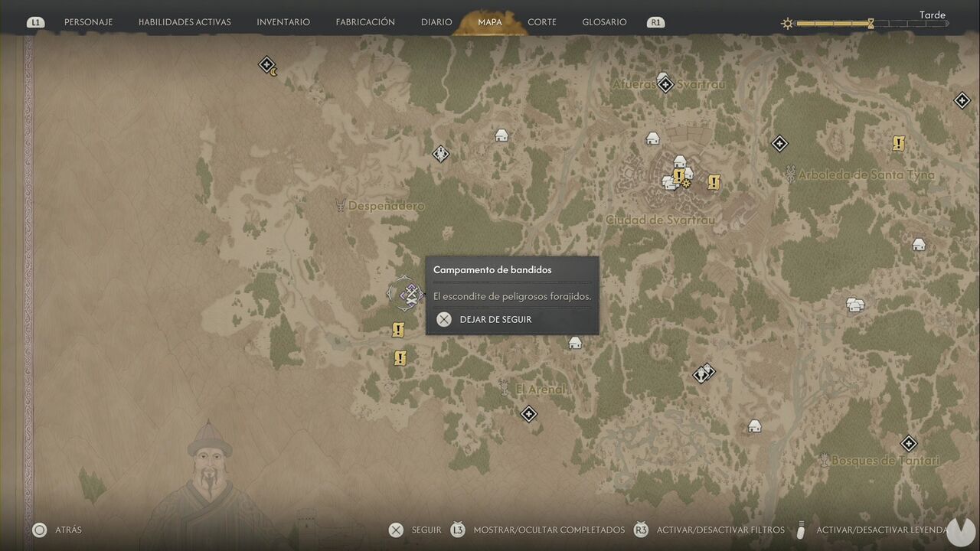Click the L1 shoulder button icon

click(x=35, y=22)
